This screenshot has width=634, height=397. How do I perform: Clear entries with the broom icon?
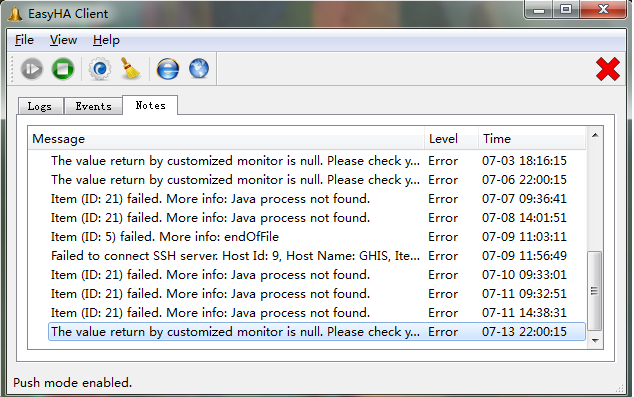pyautogui.click(x=130, y=68)
